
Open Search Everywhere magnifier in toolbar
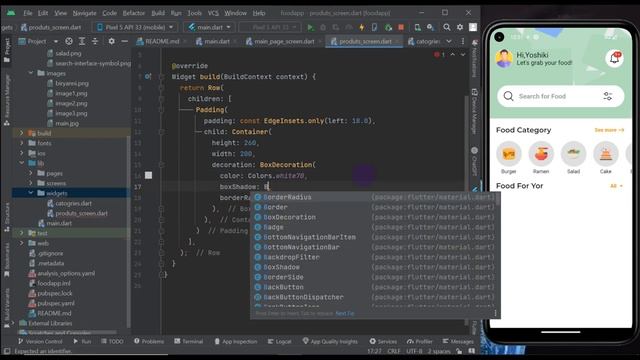pos(447,27)
